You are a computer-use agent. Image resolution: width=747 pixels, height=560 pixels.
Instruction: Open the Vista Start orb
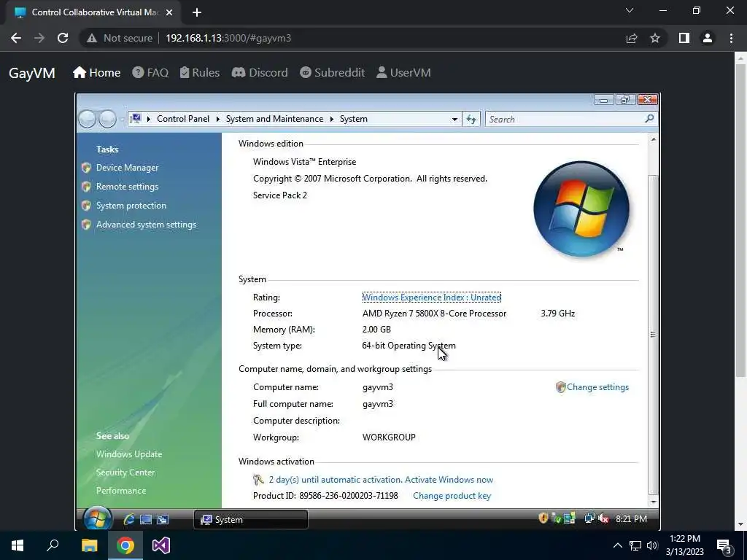pyautogui.click(x=98, y=518)
